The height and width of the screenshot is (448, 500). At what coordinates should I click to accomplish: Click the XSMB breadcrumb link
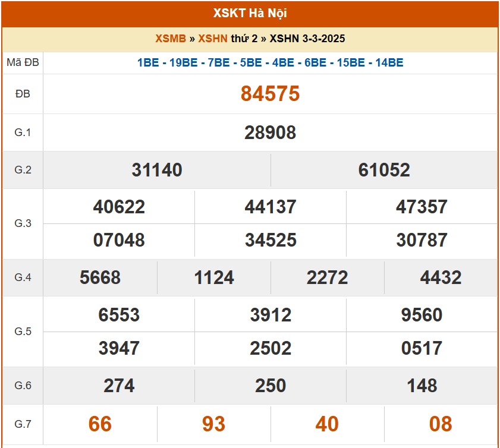point(171,39)
